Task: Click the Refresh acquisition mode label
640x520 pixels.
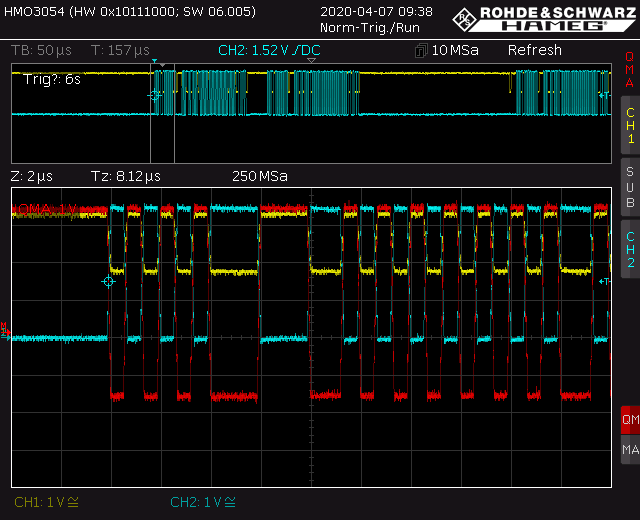Action: pos(534,50)
